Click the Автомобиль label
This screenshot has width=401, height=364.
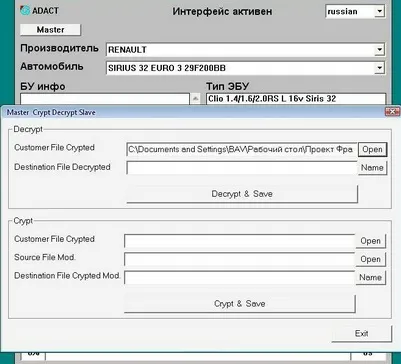(52, 66)
